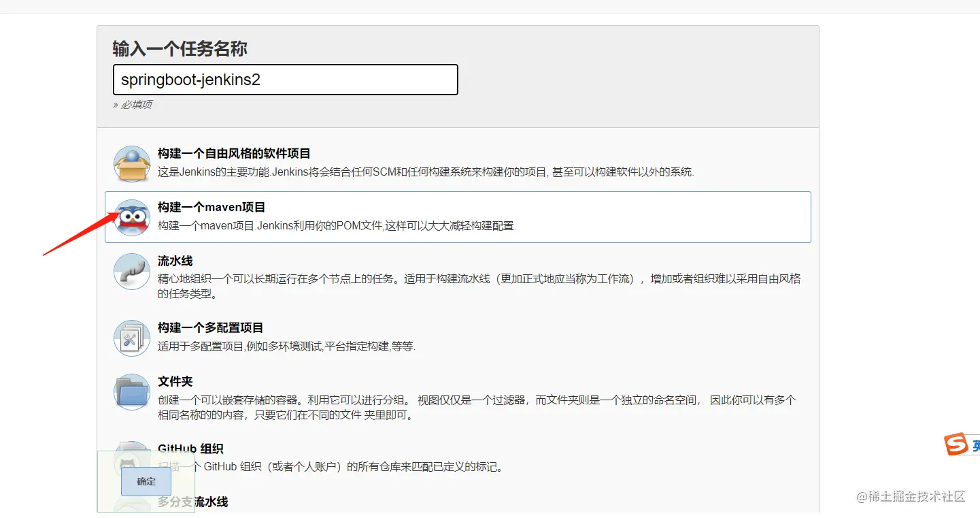Screen dimensions: 980x518
Task: Click the freestyle project description text
Action: coord(426,172)
